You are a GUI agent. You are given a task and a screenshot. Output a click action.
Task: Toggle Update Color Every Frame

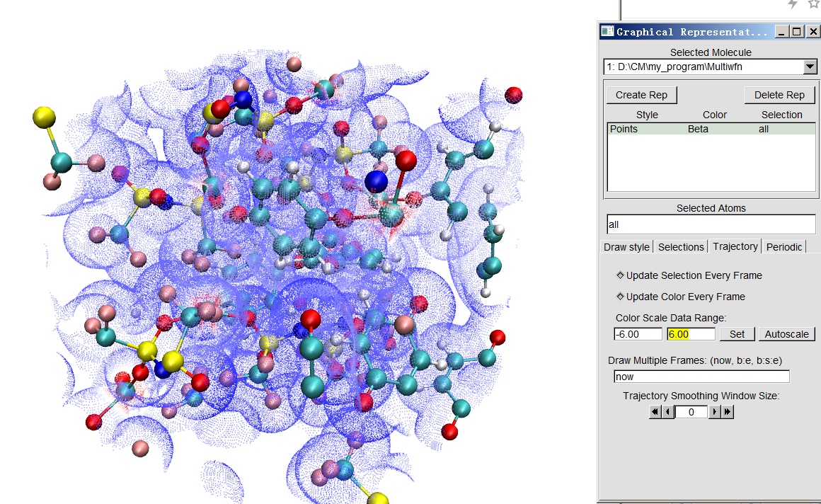pos(681,297)
